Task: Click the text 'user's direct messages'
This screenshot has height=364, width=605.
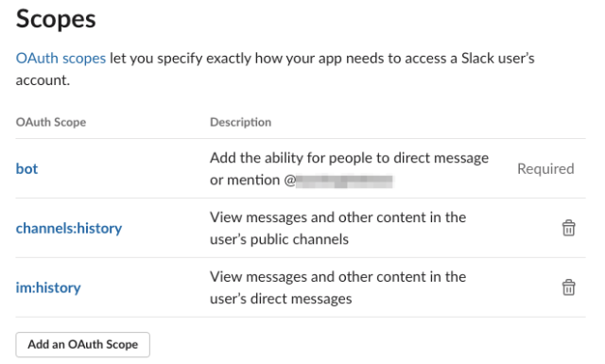Action: pos(281,299)
